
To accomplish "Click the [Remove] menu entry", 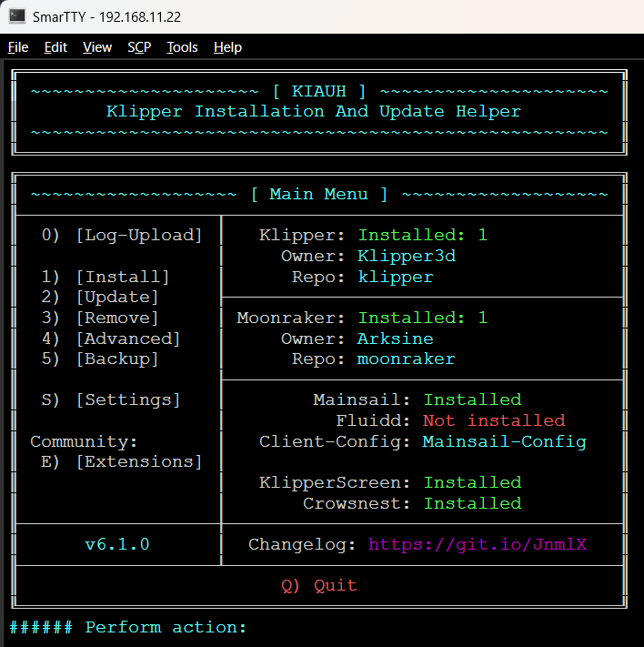I will [116, 318].
